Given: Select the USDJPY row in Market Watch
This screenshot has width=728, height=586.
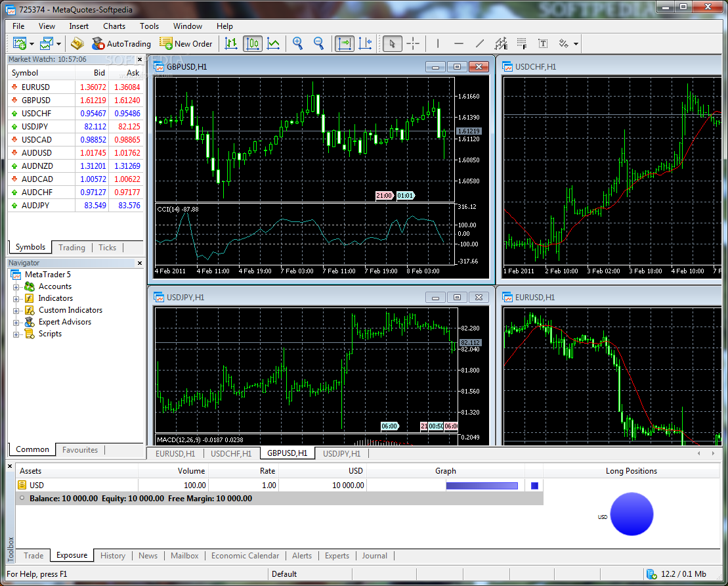Looking at the screenshot, I should (x=75, y=126).
